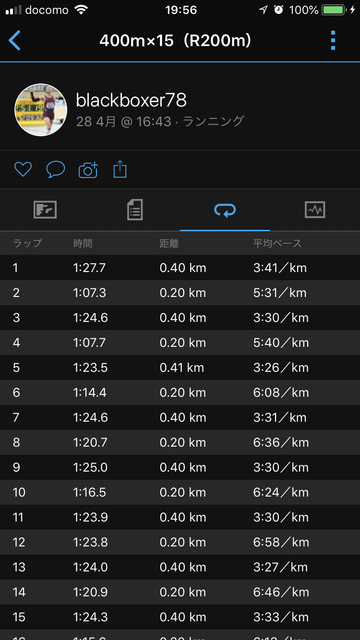Image resolution: width=360 pixels, height=640 pixels.
Task: Switch to the overview map tab
Action: pos(45,210)
